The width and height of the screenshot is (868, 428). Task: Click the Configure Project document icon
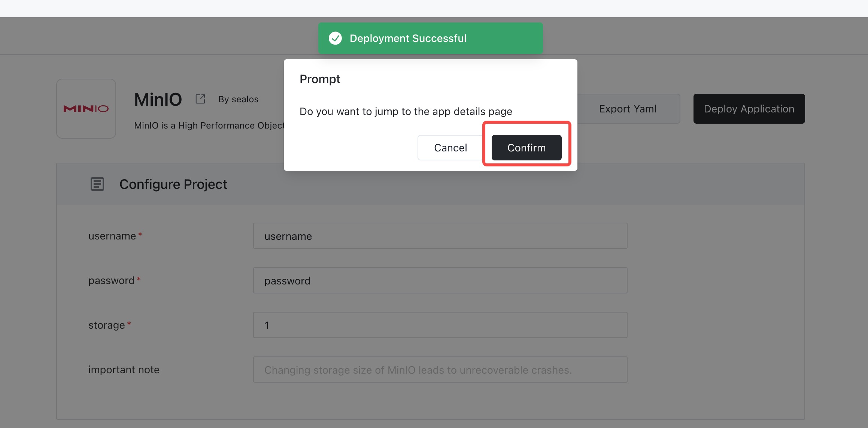coord(97,184)
